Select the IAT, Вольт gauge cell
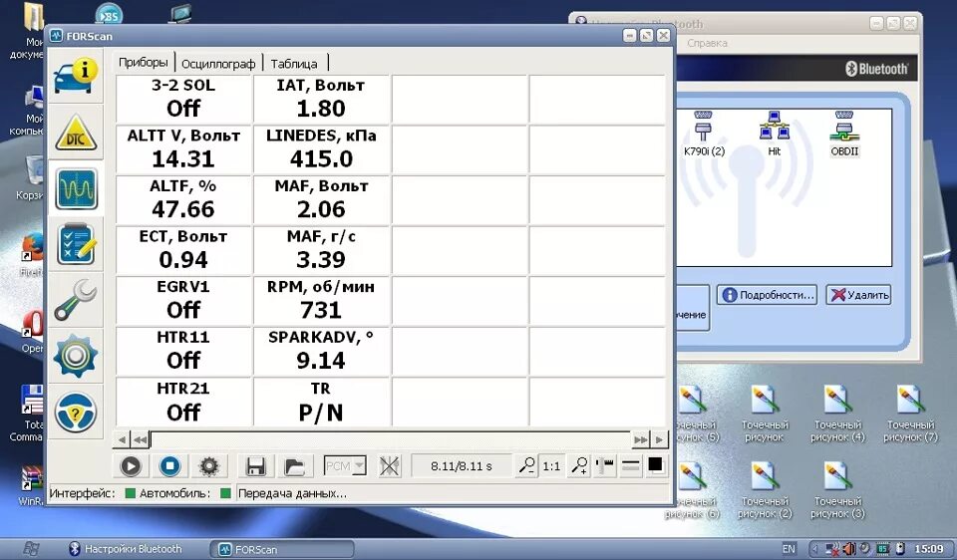 (321, 99)
